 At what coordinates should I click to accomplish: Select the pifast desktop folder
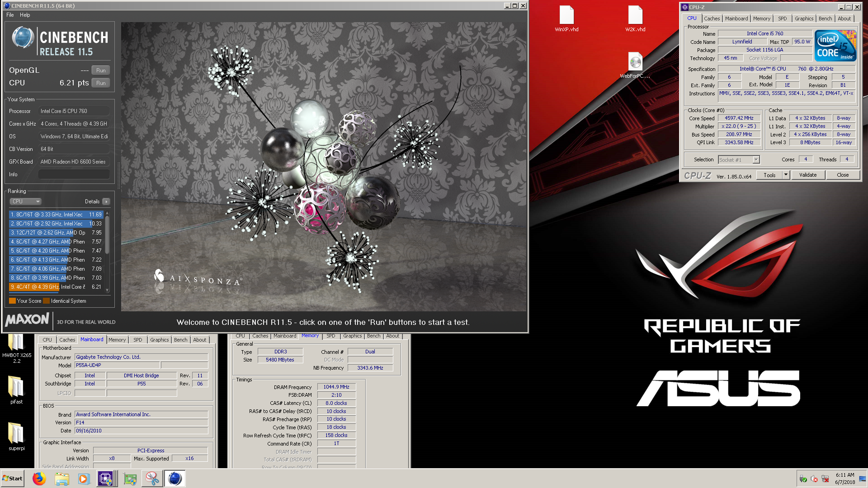[x=17, y=390]
